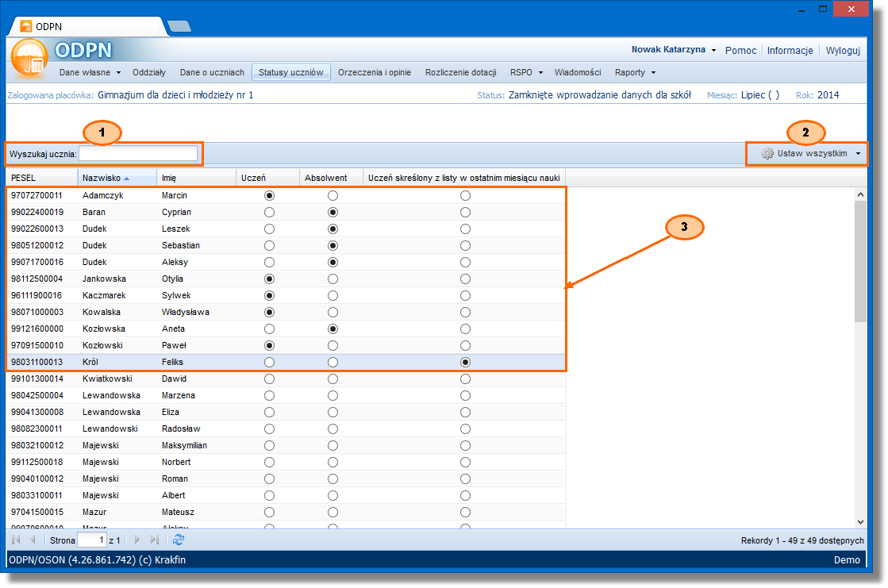
Task: Select Uczeń radio for Adamczyk Marcin
Action: pos(270,195)
